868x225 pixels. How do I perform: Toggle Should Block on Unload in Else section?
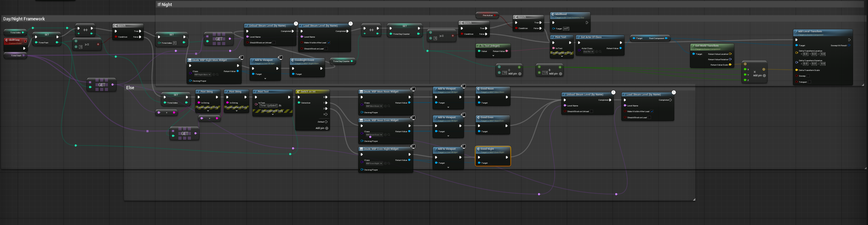pyautogui.click(x=591, y=111)
